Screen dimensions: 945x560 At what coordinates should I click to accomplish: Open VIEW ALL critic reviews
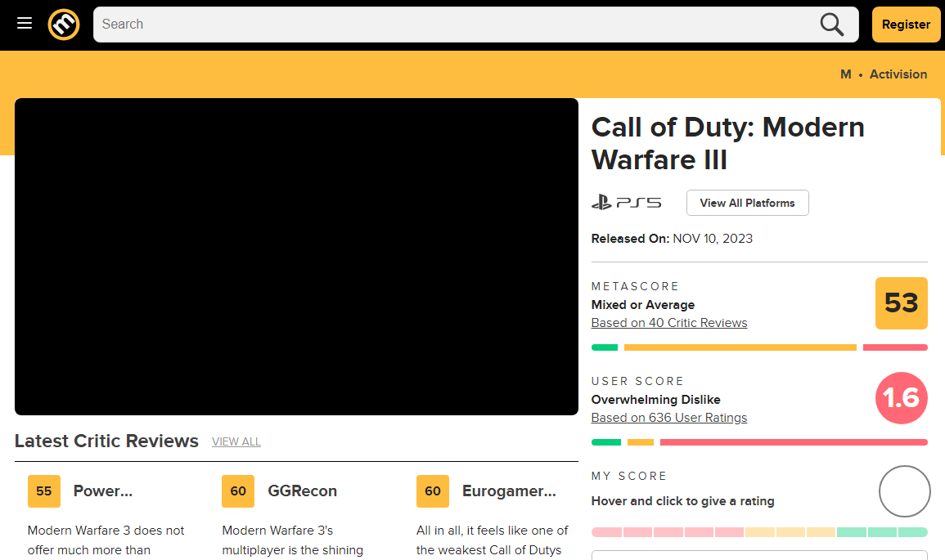tap(236, 442)
